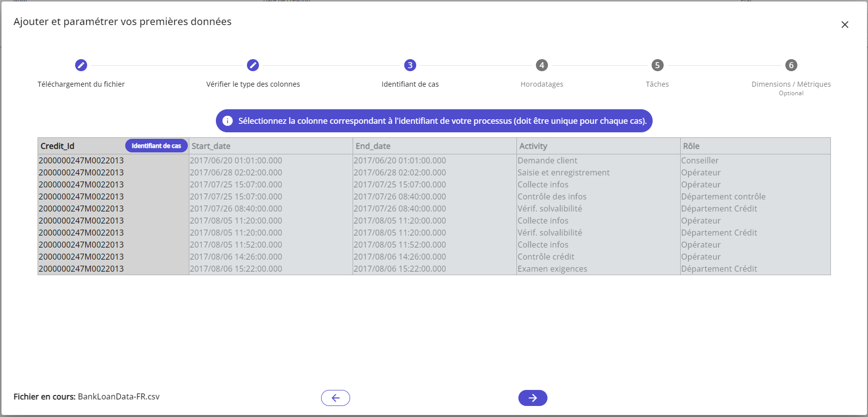Open step 6 Dimensions / Métriques circle
The image size is (868, 417).
click(791, 65)
